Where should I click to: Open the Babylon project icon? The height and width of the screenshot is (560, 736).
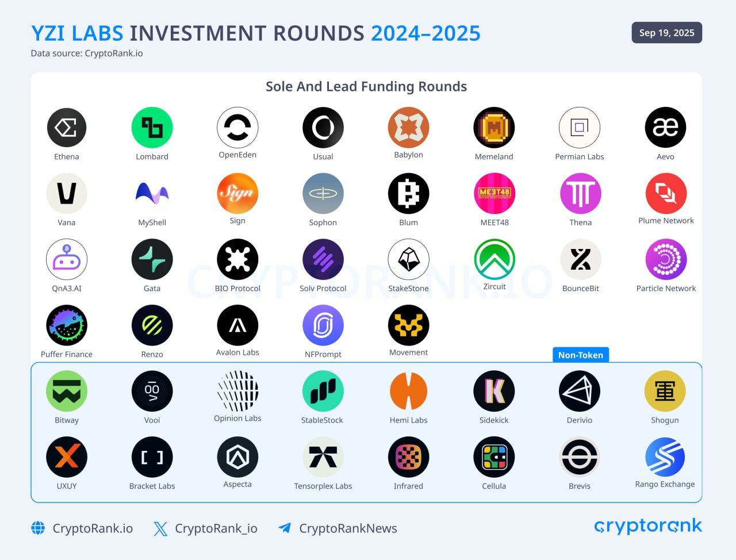click(x=409, y=128)
